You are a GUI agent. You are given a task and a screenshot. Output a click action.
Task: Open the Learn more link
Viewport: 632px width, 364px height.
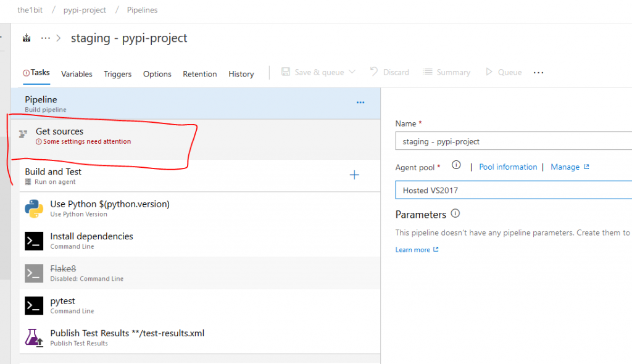417,249
